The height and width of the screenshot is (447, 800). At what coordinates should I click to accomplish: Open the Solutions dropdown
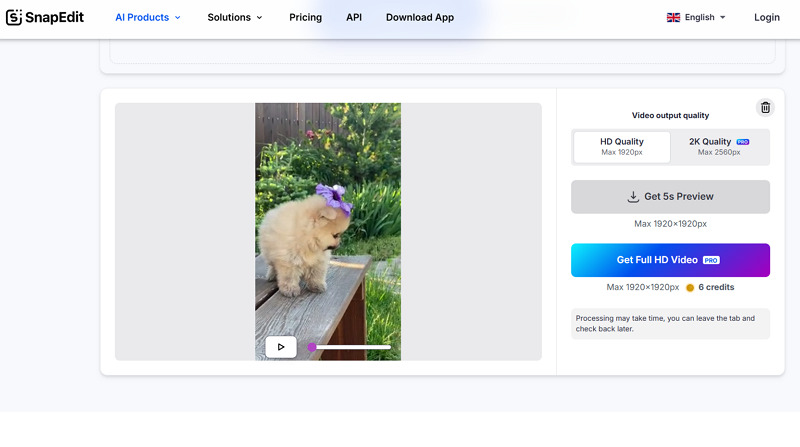click(235, 18)
